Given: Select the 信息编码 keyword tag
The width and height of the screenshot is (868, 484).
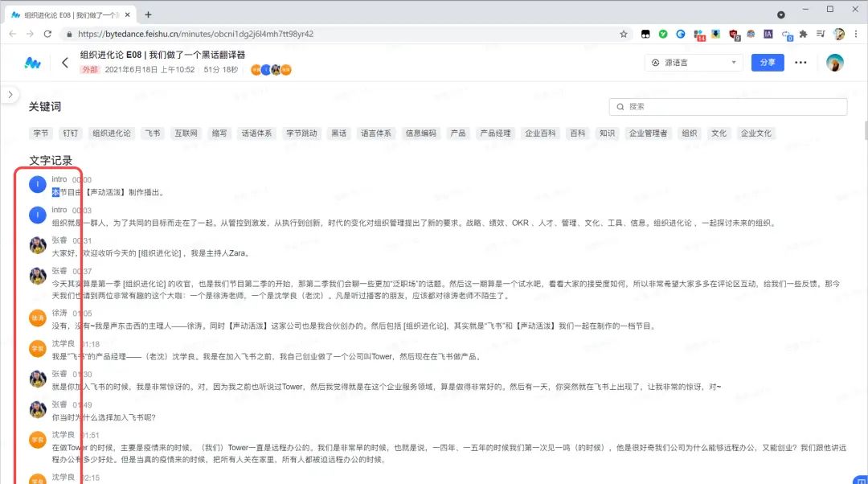Looking at the screenshot, I should click(420, 133).
